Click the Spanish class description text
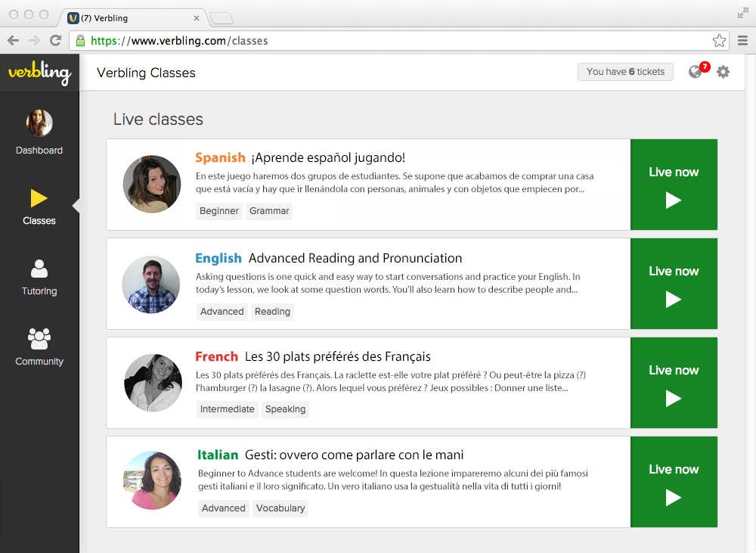Image resolution: width=756 pixels, height=553 pixels. [395, 182]
